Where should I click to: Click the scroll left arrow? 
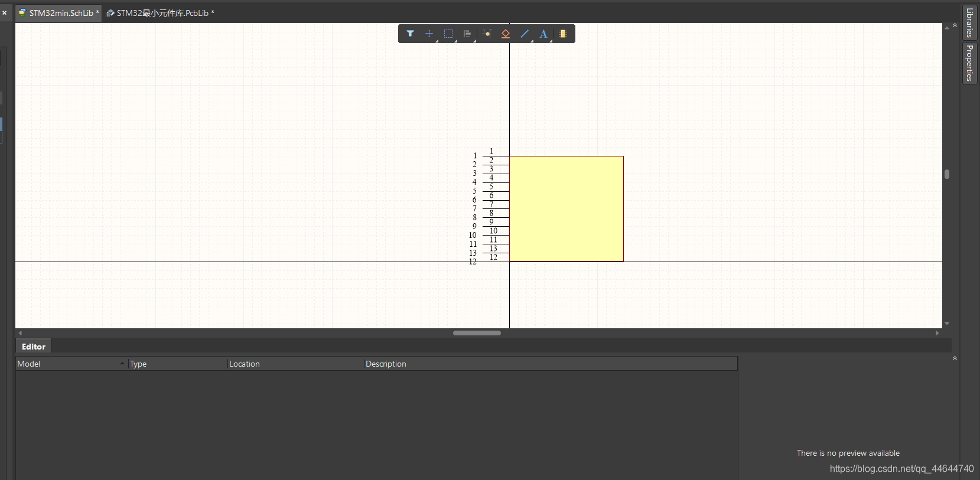[x=20, y=333]
